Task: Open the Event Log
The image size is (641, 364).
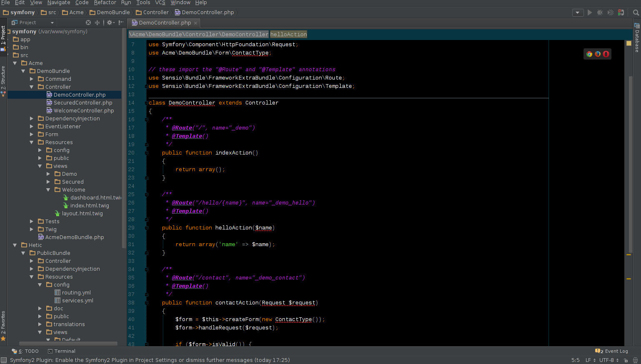Action: pyautogui.click(x=611, y=351)
